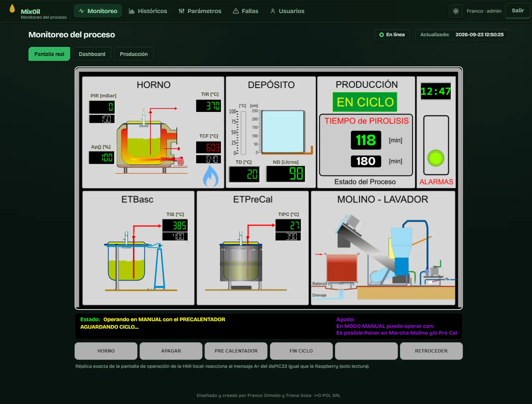The height and width of the screenshot is (404, 532).
Task: Click the PIR mBar reading 0
Action: click(x=102, y=107)
